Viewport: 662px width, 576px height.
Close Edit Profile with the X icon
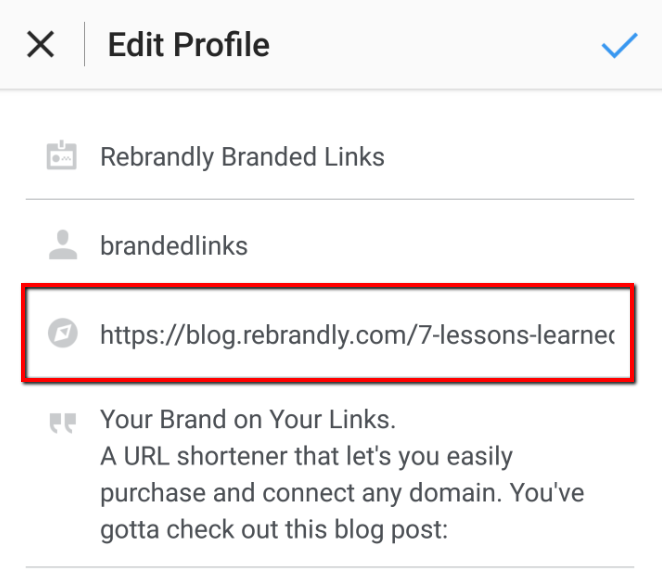click(41, 44)
